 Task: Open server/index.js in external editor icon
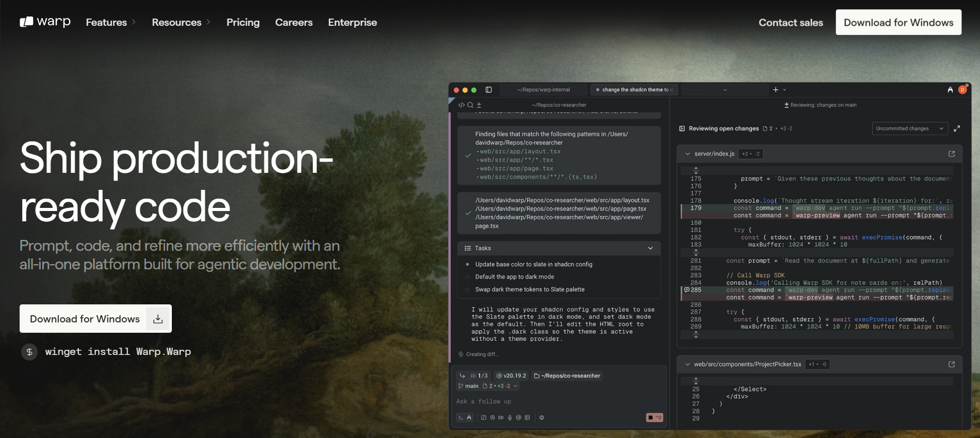[x=952, y=154]
